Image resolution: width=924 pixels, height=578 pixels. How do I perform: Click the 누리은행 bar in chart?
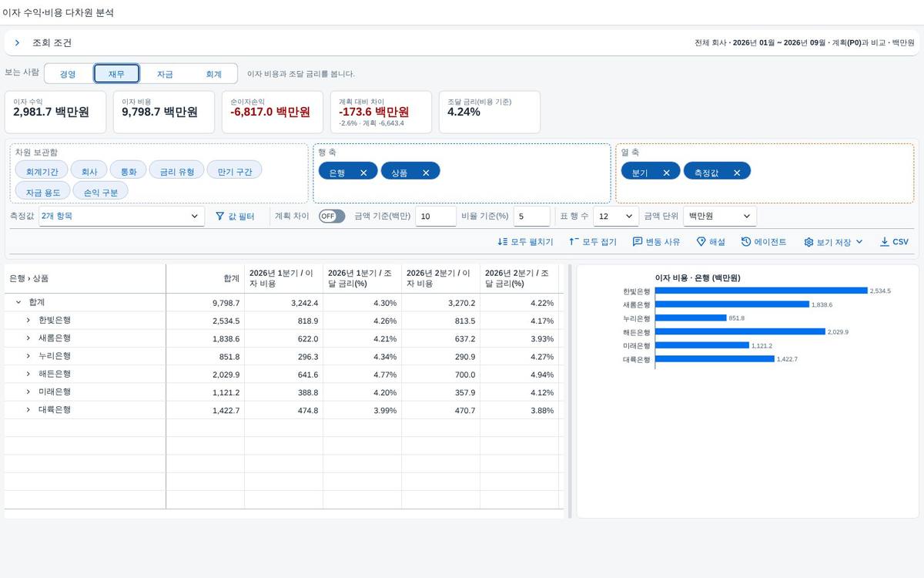691,318
